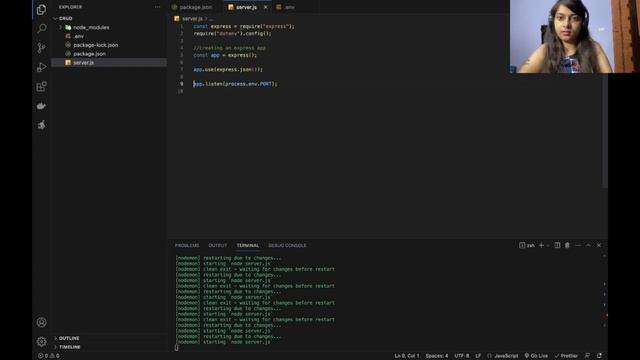Open the Extensions view

pyautogui.click(x=41, y=86)
